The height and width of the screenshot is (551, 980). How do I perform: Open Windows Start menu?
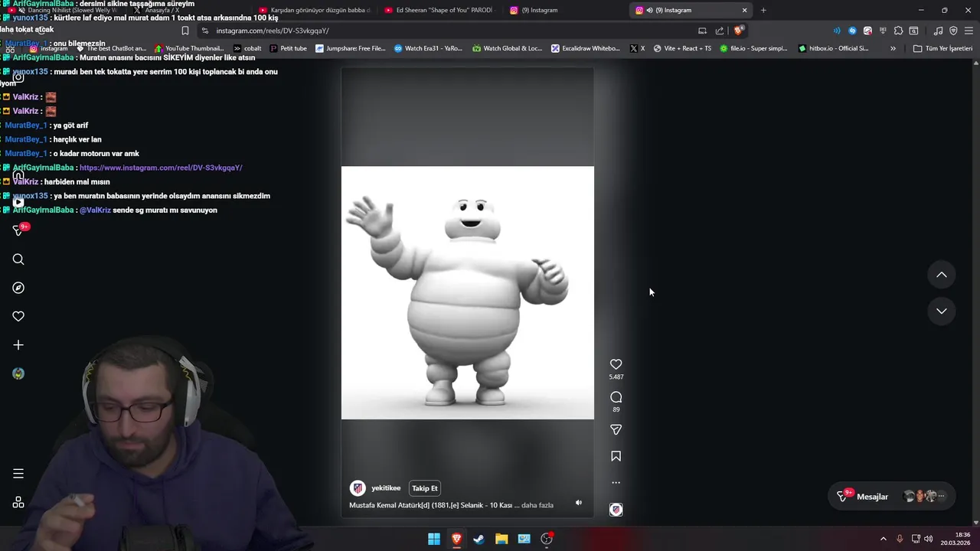pos(434,539)
